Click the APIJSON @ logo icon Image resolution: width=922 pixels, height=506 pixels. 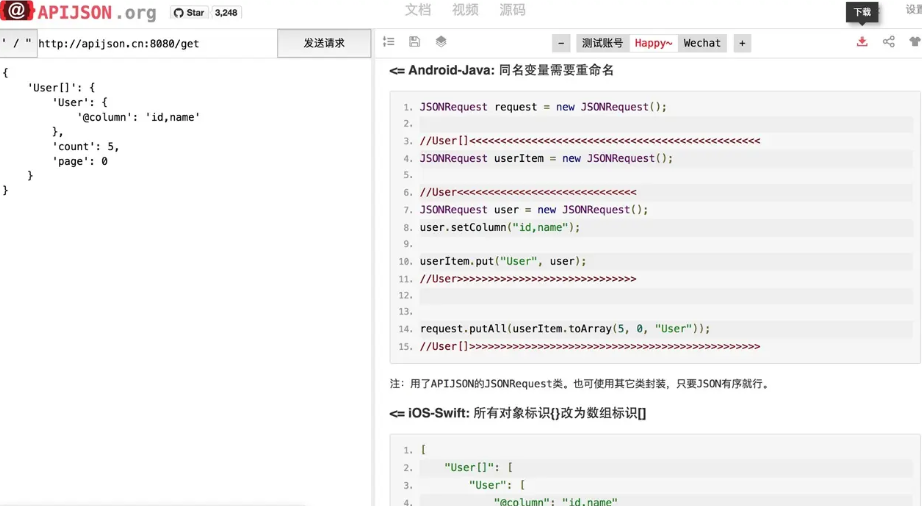pyautogui.click(x=17, y=10)
